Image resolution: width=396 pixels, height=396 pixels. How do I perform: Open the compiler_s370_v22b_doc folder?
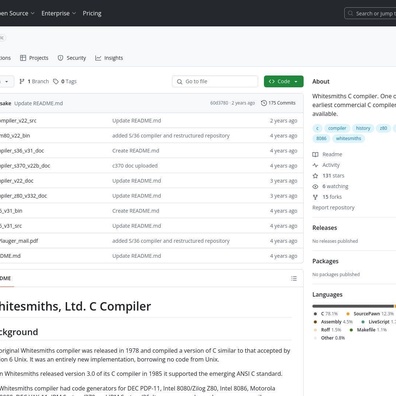(25, 166)
